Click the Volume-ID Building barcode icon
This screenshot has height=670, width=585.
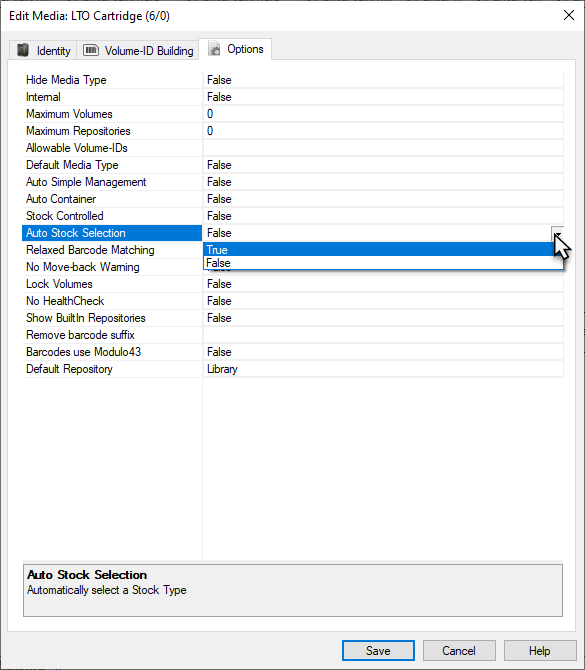click(91, 50)
